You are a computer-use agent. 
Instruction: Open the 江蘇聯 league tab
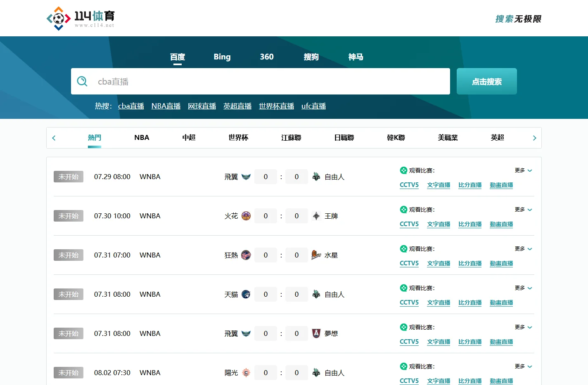pyautogui.click(x=291, y=137)
